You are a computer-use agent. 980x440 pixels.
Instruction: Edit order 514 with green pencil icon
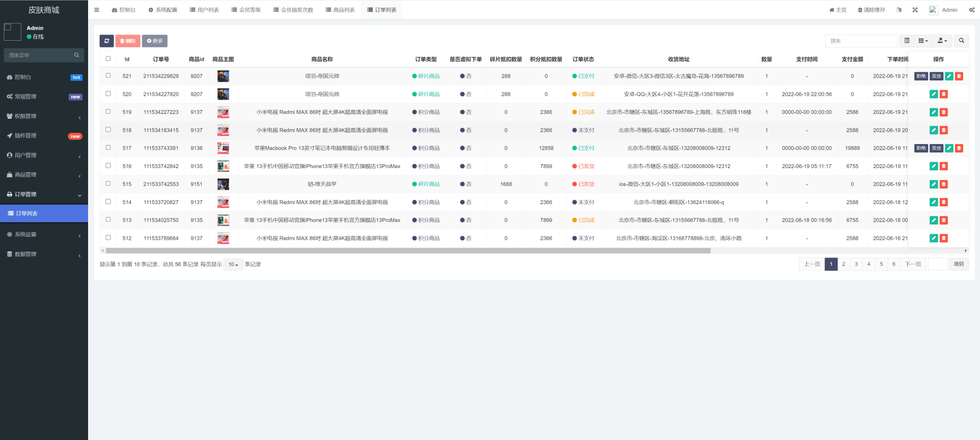pyautogui.click(x=934, y=202)
